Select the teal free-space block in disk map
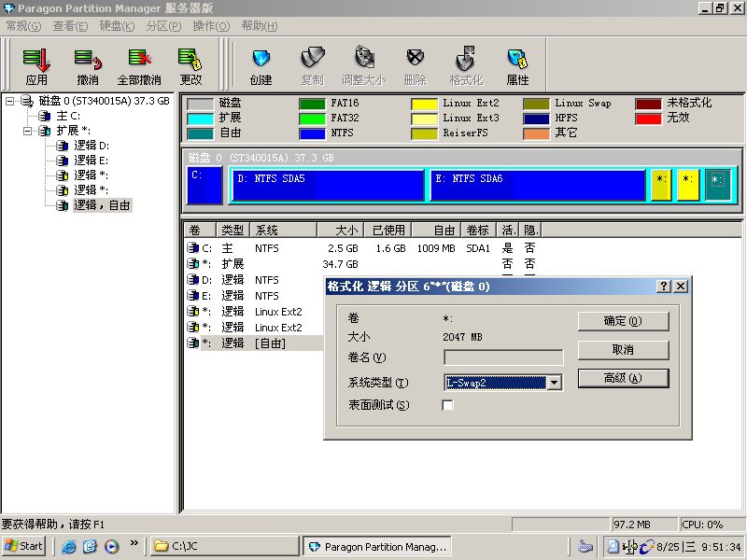The width and height of the screenshot is (747, 560). pyautogui.click(x=718, y=185)
